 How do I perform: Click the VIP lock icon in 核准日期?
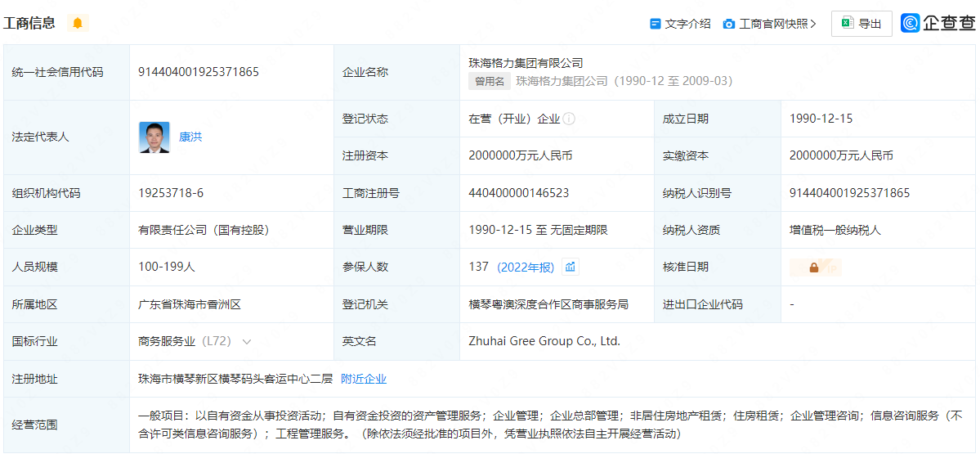tap(814, 267)
